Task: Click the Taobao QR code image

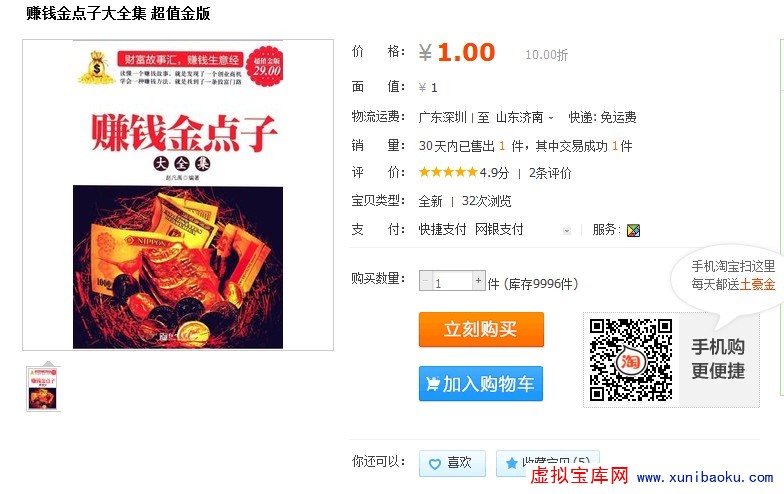Action: pos(630,360)
